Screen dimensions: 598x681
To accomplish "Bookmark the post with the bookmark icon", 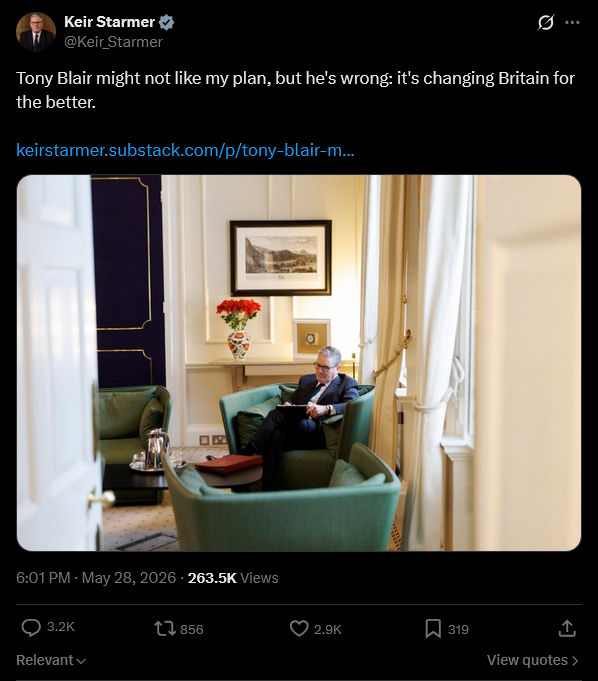I will (433, 629).
